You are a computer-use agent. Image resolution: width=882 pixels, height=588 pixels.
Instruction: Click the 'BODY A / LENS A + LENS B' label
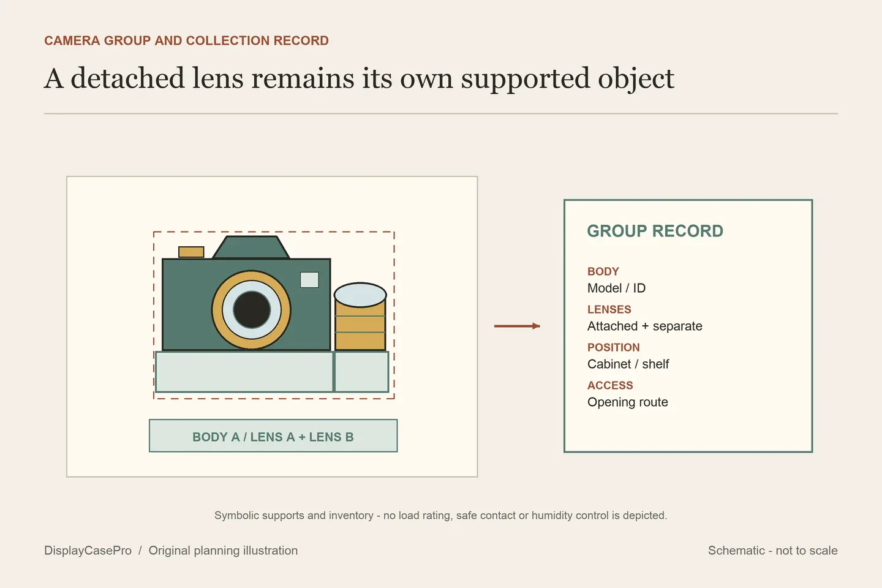pos(273,436)
